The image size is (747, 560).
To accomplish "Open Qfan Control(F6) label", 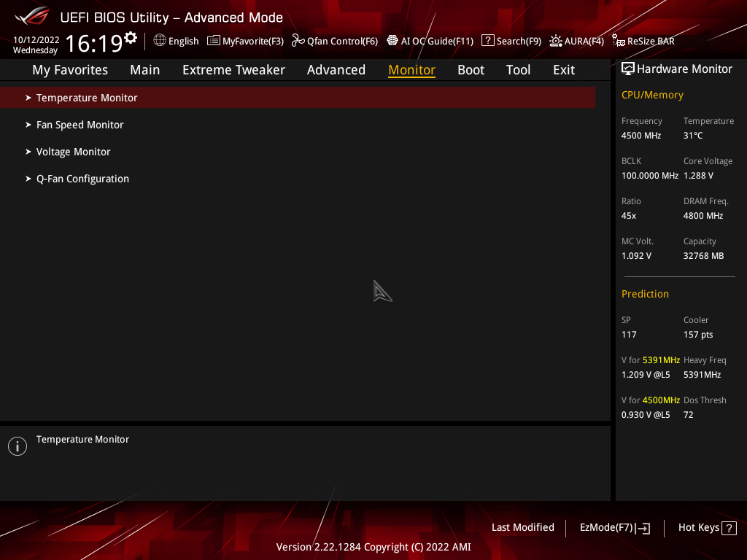I will (x=342, y=42).
